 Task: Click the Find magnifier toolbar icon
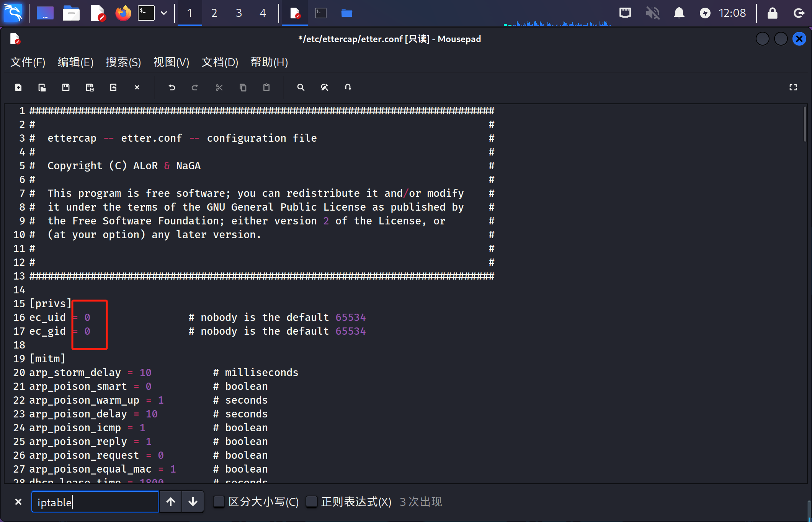[301, 87]
